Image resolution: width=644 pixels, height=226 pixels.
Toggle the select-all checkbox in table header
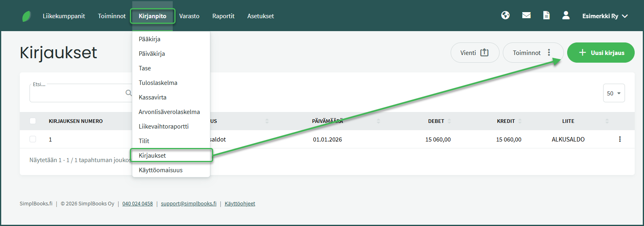[x=33, y=121]
